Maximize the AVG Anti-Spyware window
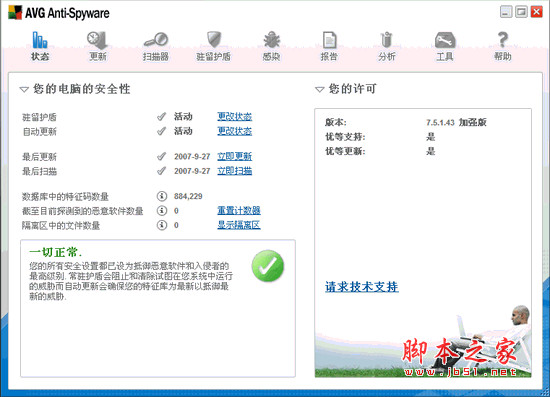 (x=521, y=12)
